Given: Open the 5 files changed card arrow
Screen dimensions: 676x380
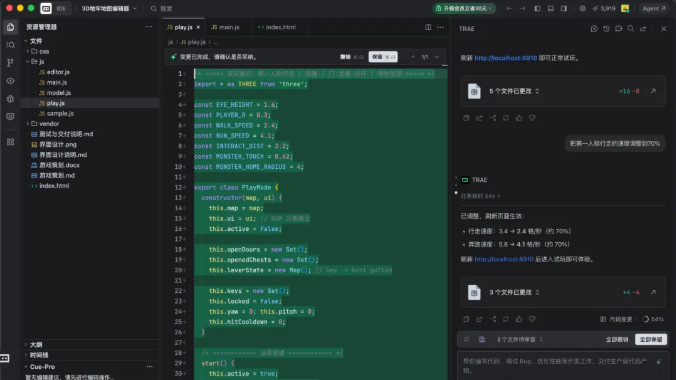Looking at the screenshot, I should 653,91.
